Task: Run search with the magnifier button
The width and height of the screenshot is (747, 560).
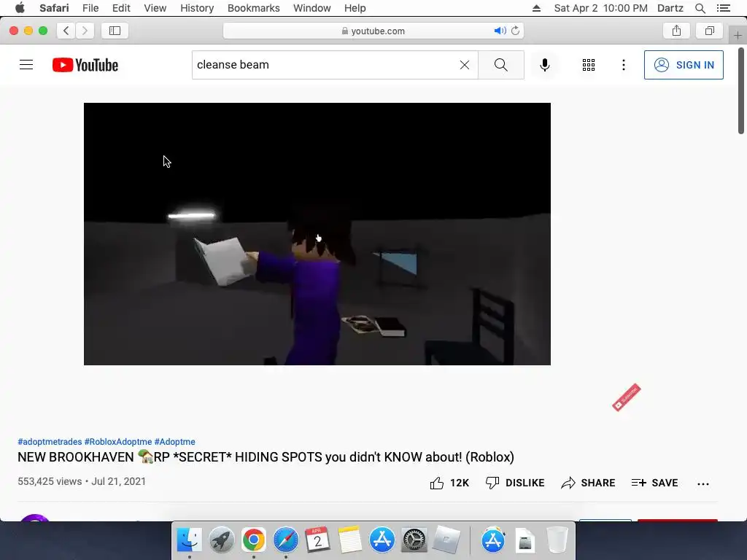Action: 500,65
